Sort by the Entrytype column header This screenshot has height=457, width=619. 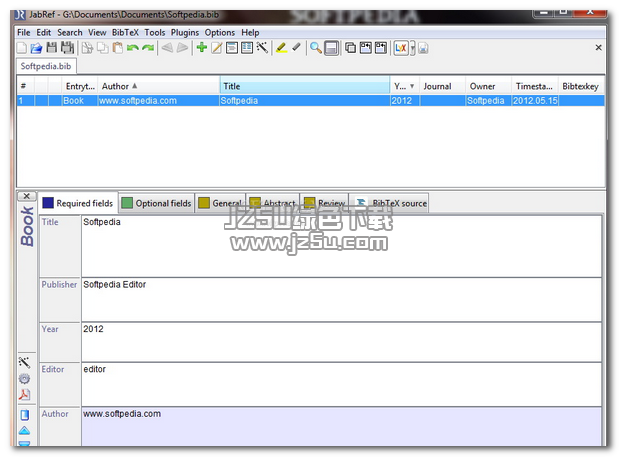[x=80, y=86]
